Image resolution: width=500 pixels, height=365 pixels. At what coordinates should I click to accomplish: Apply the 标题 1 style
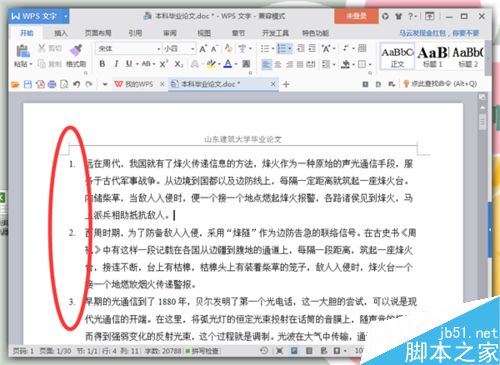point(432,56)
